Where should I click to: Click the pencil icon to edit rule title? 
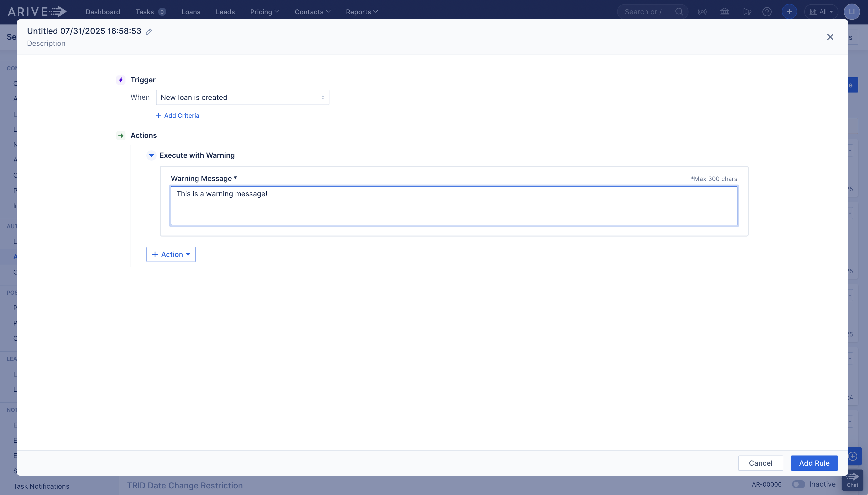click(149, 32)
